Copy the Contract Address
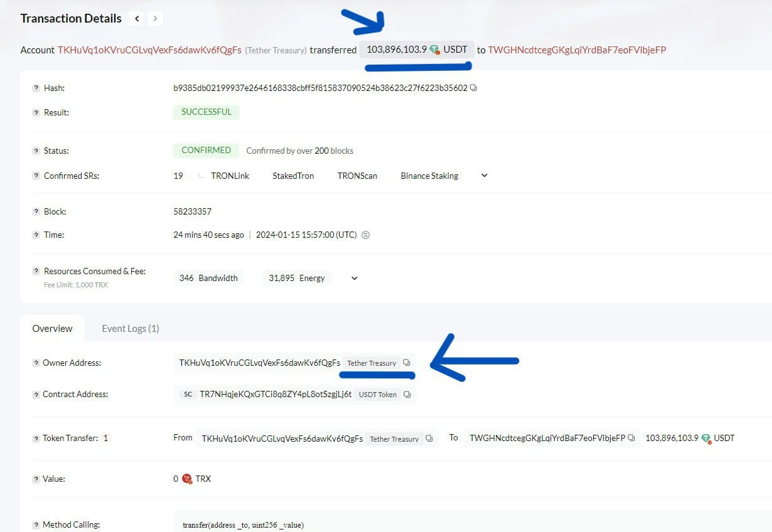Screen dimensions: 772x532 pyautogui.click(x=407, y=394)
